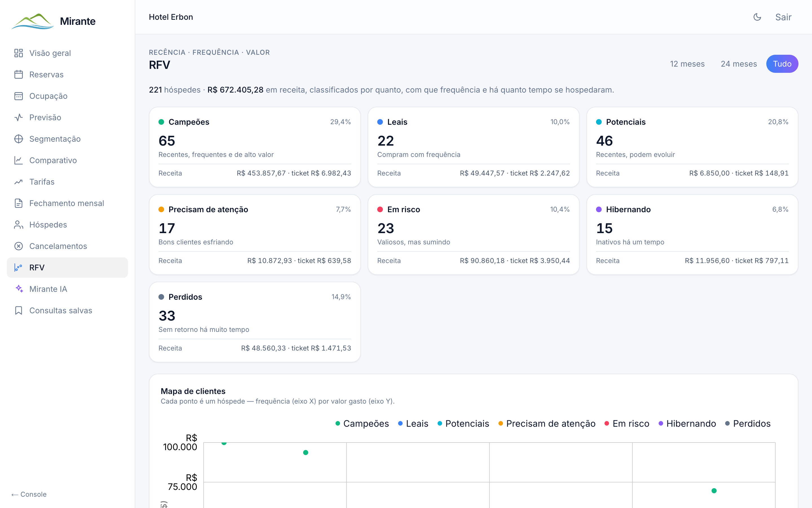Open Cancelamentos section

67,246
